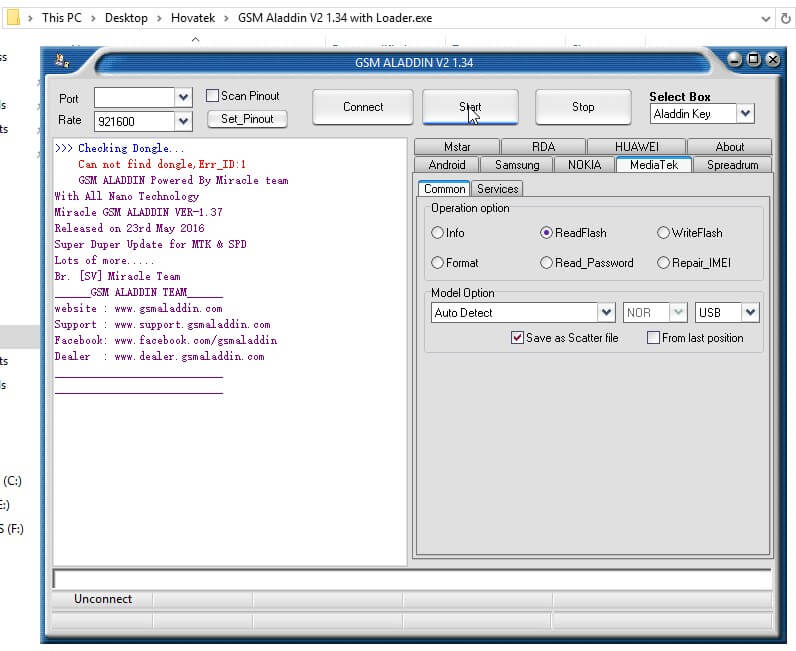The height and width of the screenshot is (651, 796).
Task: Switch to the Spreadrum tab
Action: click(x=733, y=165)
